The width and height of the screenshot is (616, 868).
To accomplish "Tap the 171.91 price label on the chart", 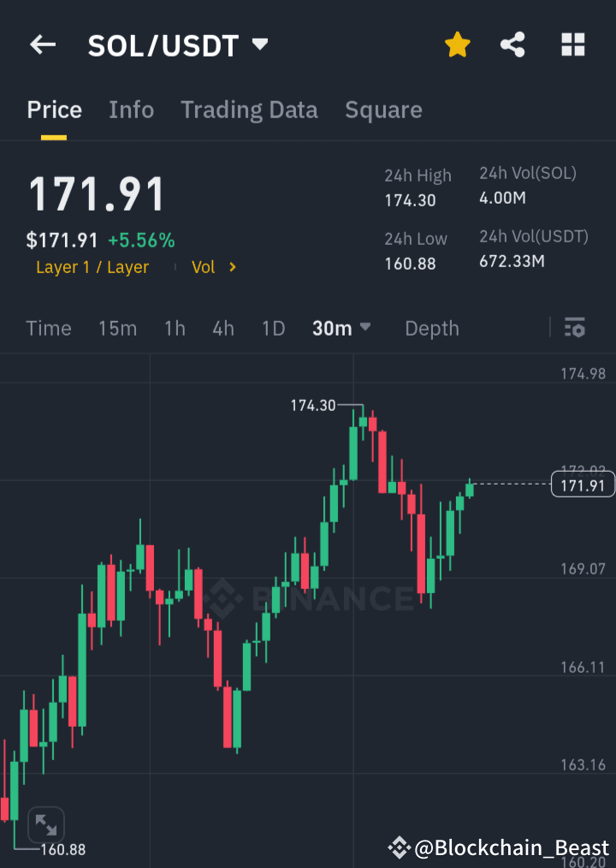I will coord(583,484).
